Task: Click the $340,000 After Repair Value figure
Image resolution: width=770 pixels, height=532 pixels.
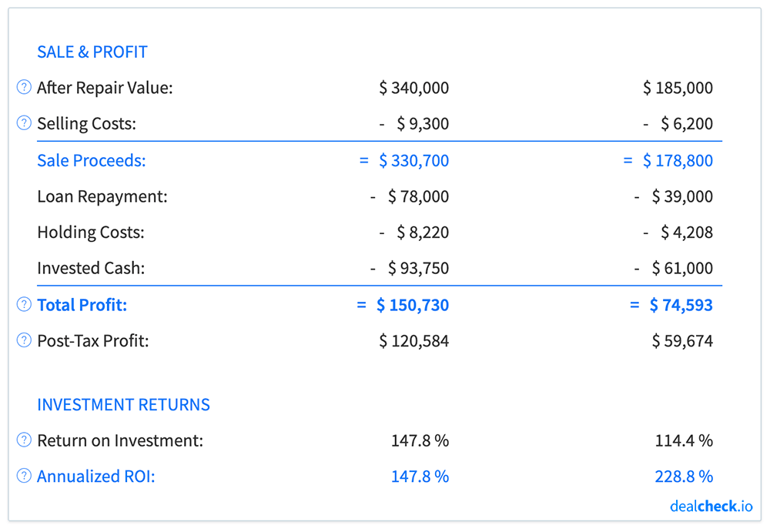Action: coord(414,87)
